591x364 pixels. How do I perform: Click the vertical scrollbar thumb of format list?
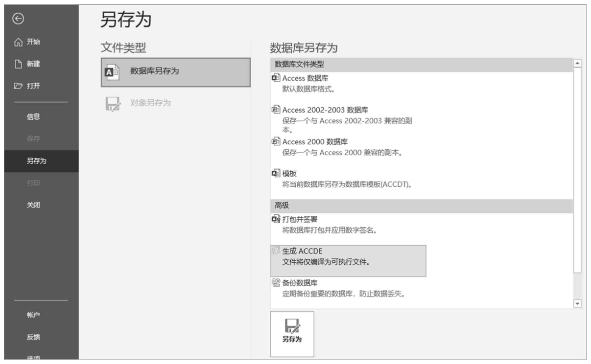pyautogui.click(x=577, y=170)
